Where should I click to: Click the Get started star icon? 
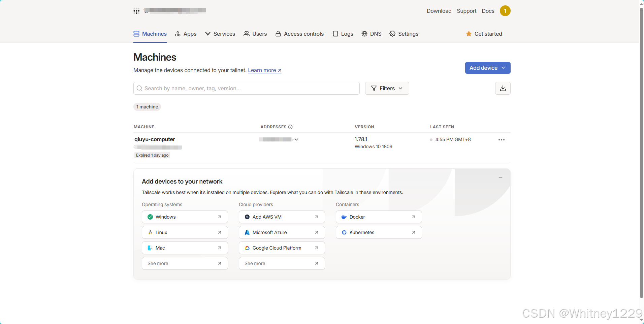pyautogui.click(x=469, y=34)
